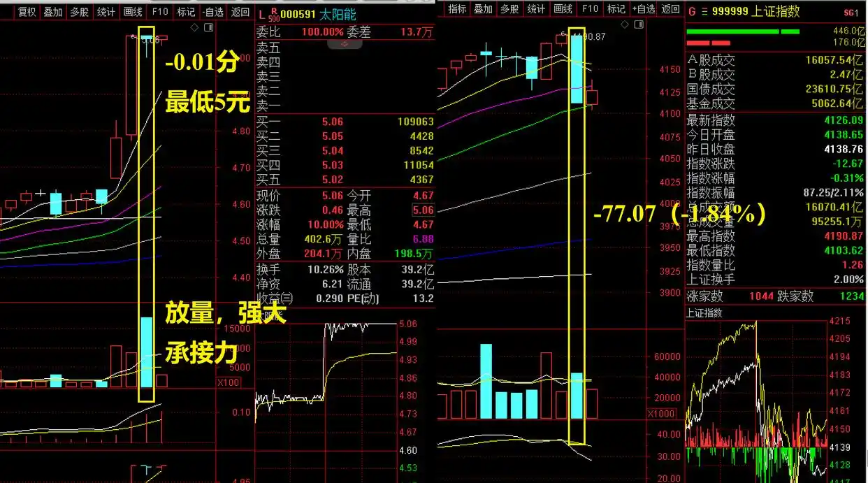
Task: Click 指数涨幅 value -0.31%
Action: click(x=847, y=178)
